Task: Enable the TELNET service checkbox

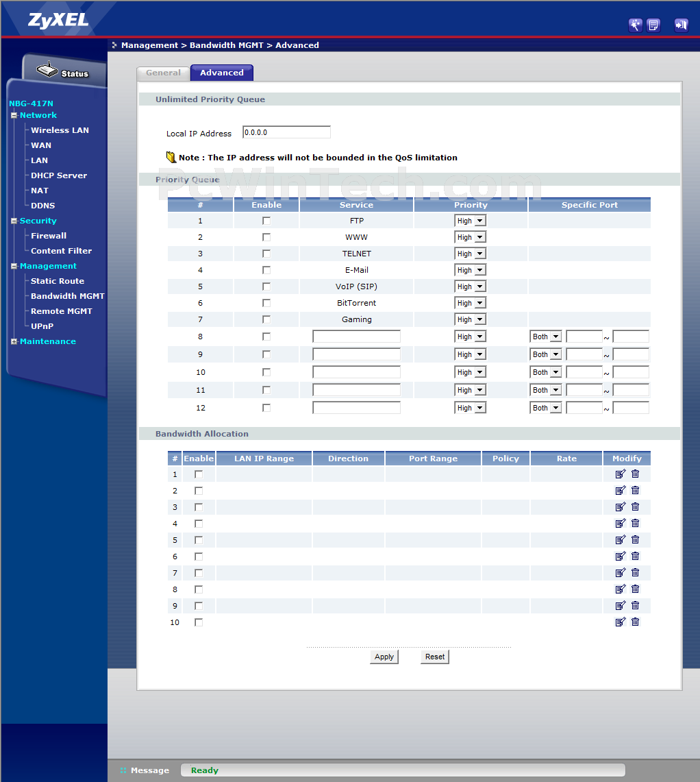Action: tap(266, 254)
